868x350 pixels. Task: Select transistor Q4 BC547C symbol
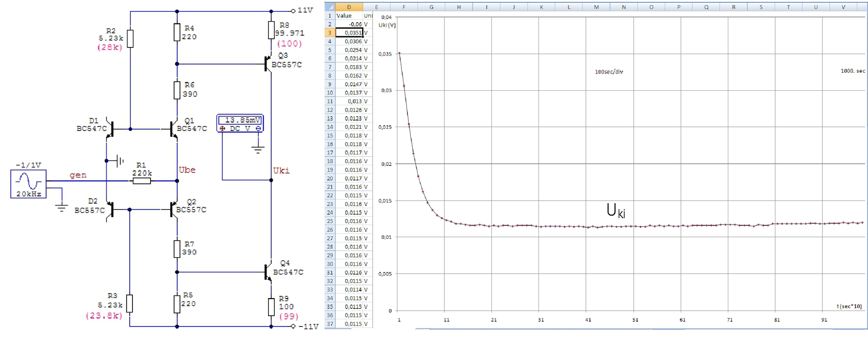268,272
